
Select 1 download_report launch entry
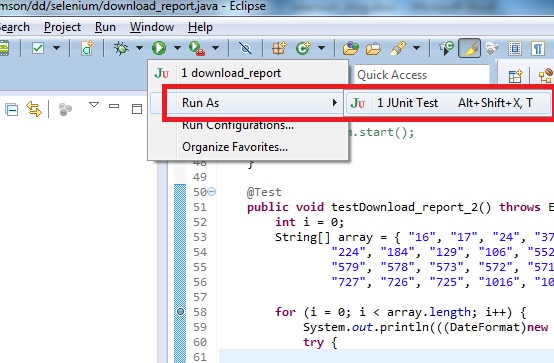(x=248, y=73)
